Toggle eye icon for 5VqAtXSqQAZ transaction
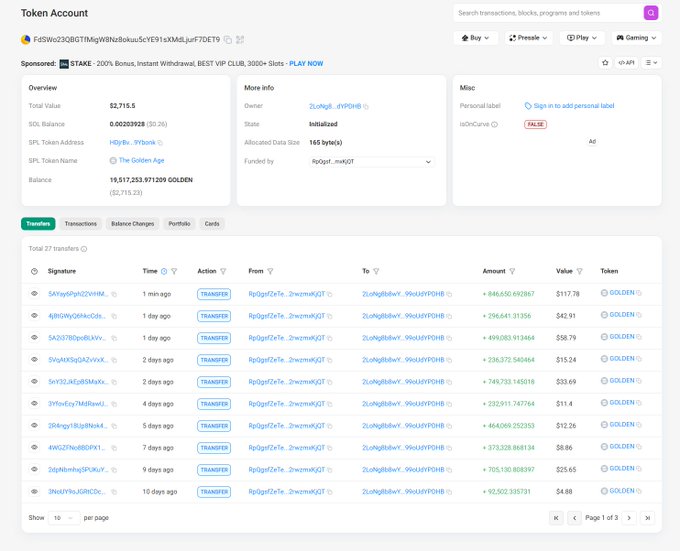 pyautogui.click(x=34, y=359)
